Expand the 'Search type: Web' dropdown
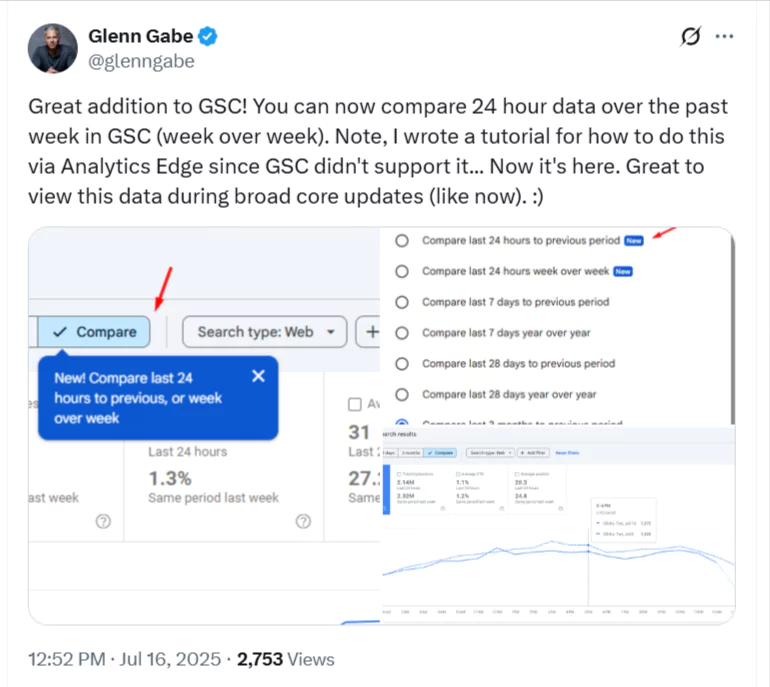The height and width of the screenshot is (687, 770). click(265, 332)
